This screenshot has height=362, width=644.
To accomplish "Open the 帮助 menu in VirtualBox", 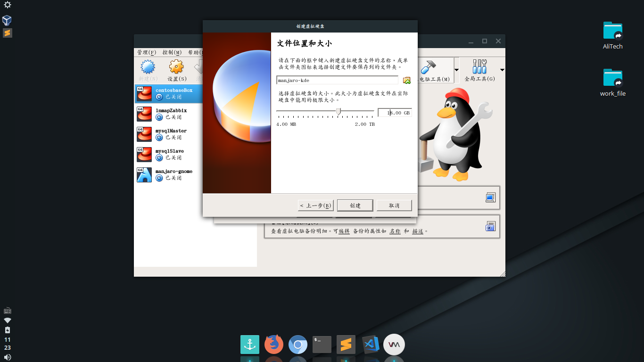I will (195, 52).
